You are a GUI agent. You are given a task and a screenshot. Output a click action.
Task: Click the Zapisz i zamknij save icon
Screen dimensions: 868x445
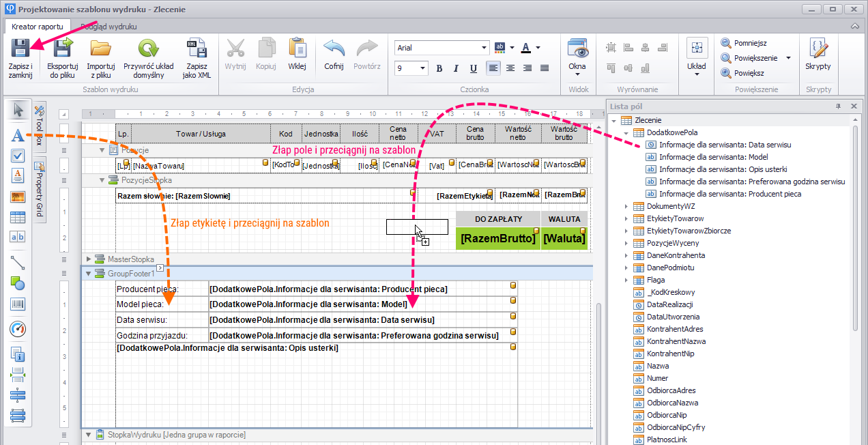click(20, 49)
